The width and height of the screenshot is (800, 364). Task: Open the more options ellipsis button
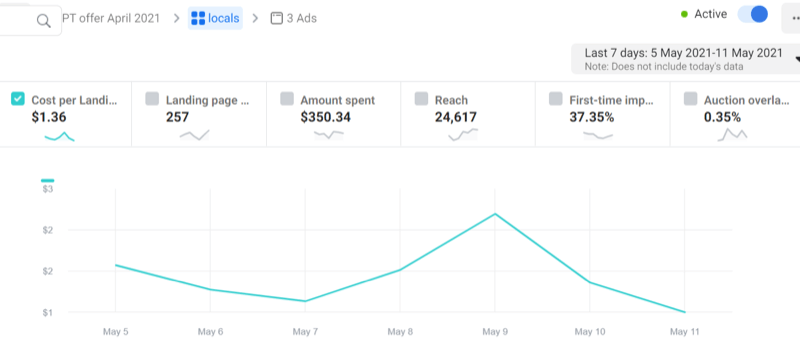point(792,18)
